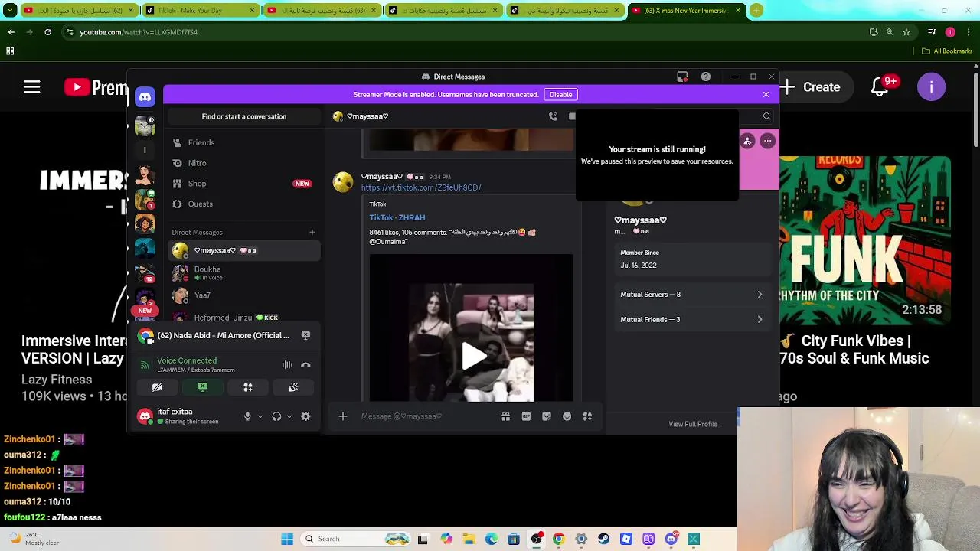
Task: Click Find or start a conversation
Action: [243, 116]
